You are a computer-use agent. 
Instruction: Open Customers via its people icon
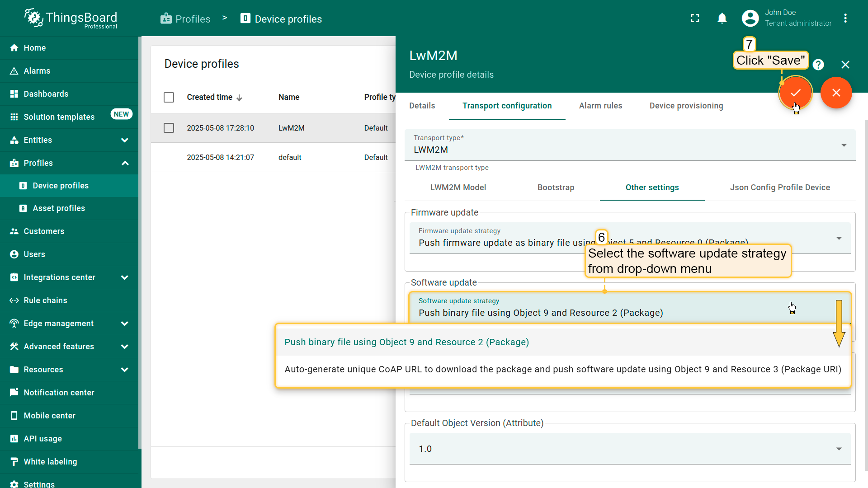click(x=14, y=231)
